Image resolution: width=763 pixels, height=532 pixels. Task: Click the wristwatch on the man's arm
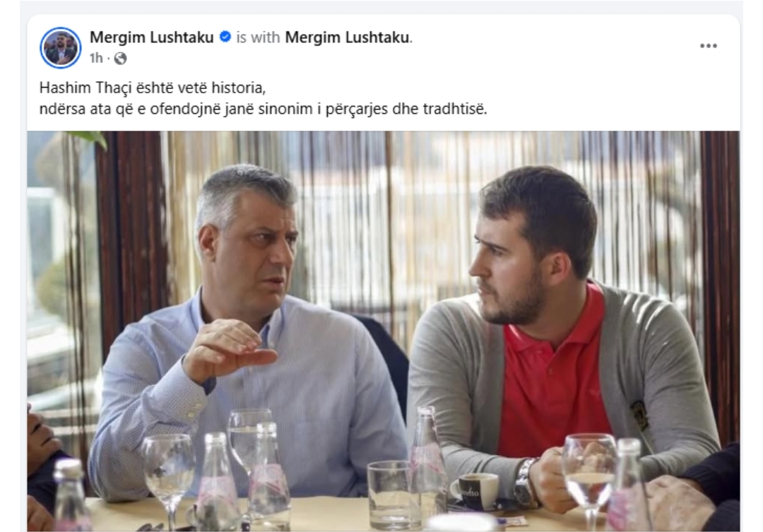click(x=526, y=483)
